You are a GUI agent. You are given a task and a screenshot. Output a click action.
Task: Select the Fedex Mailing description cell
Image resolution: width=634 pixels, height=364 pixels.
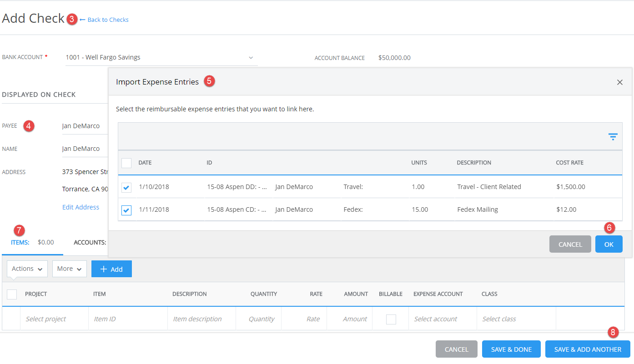point(478,209)
